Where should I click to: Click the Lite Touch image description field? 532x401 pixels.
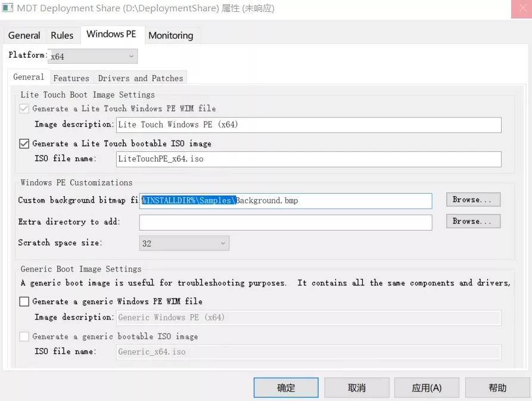pyautogui.click(x=309, y=125)
